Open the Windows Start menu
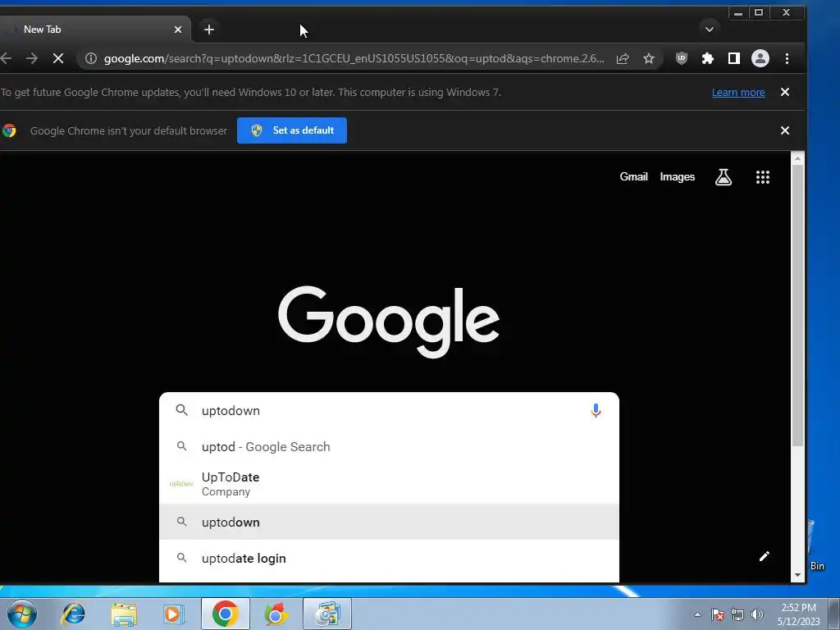The image size is (840, 630). tap(22, 614)
